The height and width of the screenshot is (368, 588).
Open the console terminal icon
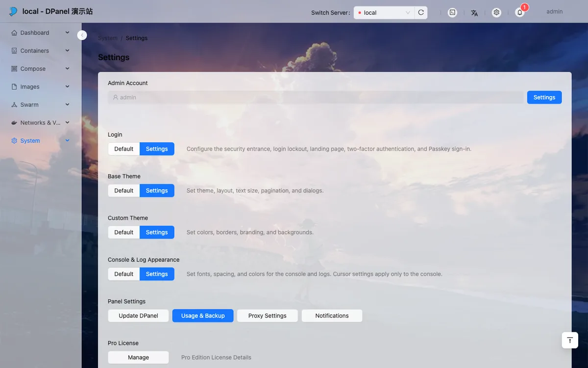(453, 13)
